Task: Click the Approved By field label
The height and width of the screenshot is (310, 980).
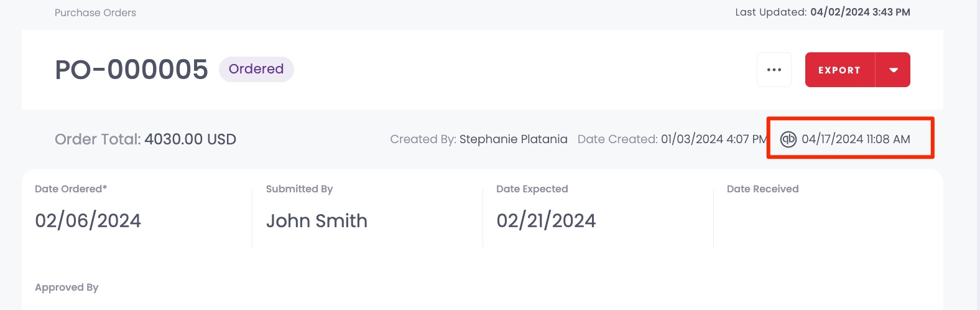Action: coord(67,288)
